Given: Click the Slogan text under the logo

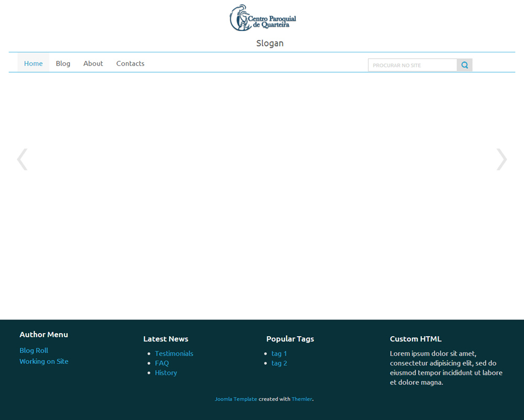Looking at the screenshot, I should (269, 43).
